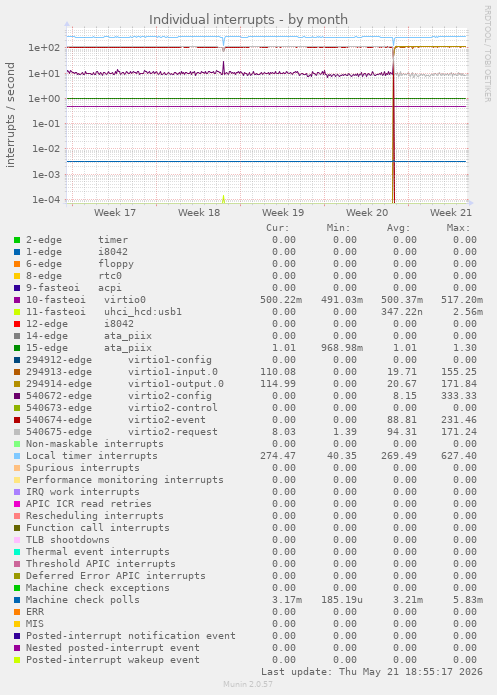Click the yellow-green uhci_hcd:usb1 swatch
The width and height of the screenshot is (497, 695).
(x=17, y=312)
